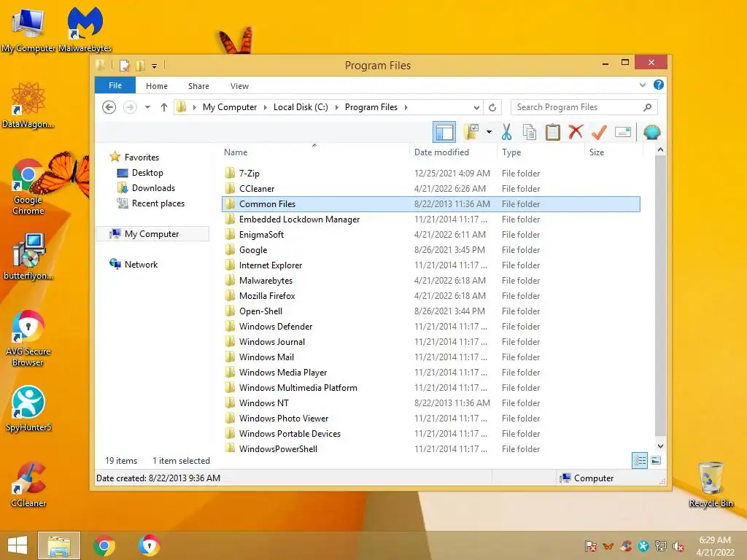This screenshot has height=560, width=747.
Task: Click the envelope icon in toolbar
Action: click(x=623, y=132)
